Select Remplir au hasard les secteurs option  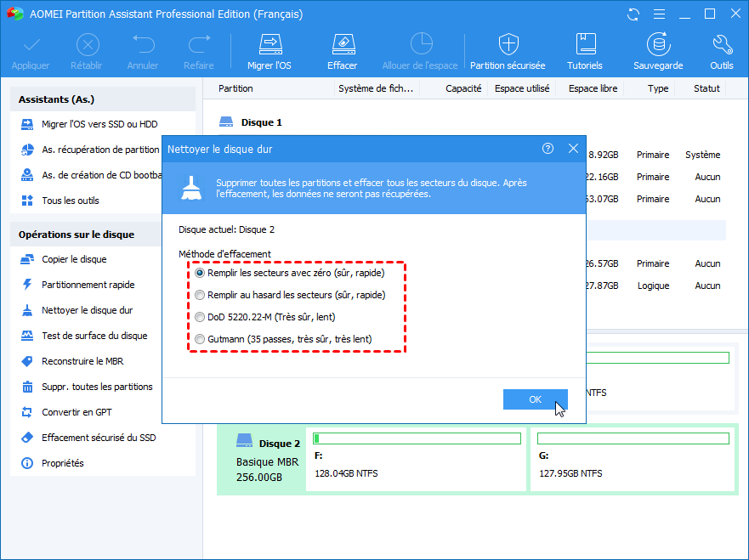pyautogui.click(x=290, y=295)
